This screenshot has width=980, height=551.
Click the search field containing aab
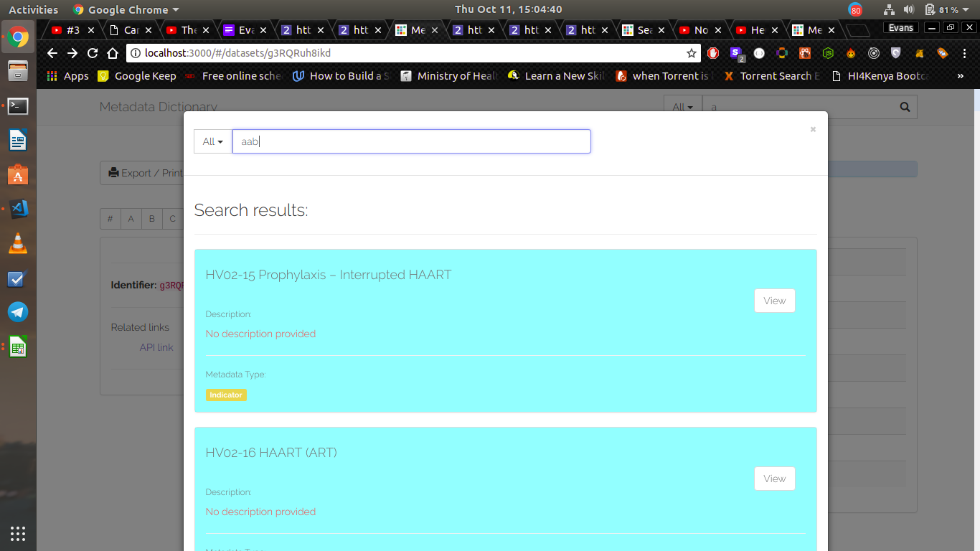point(412,141)
